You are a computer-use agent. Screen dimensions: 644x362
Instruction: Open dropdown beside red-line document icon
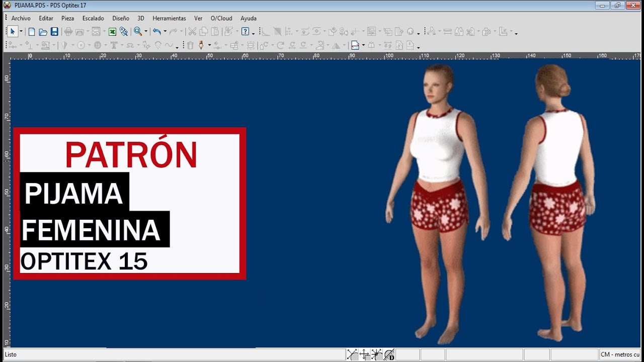[x=363, y=45]
